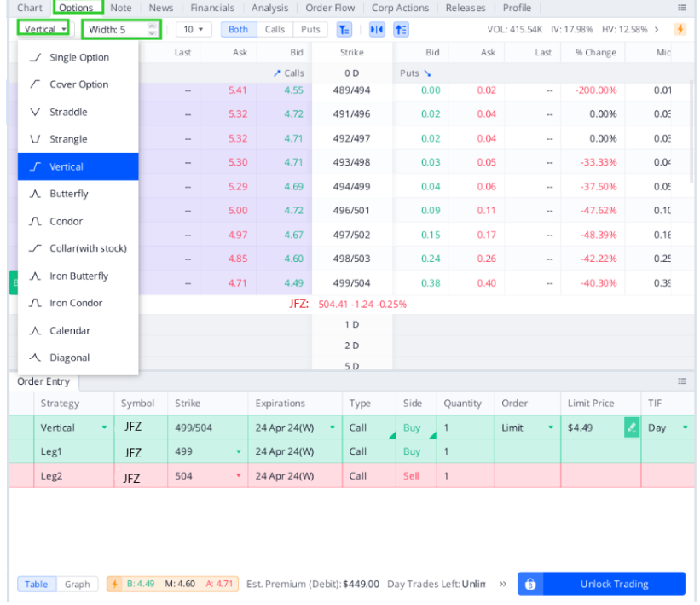Screen dimensions: 700x605
Task: Click the sort strikes icon in toolbar
Action: click(402, 28)
